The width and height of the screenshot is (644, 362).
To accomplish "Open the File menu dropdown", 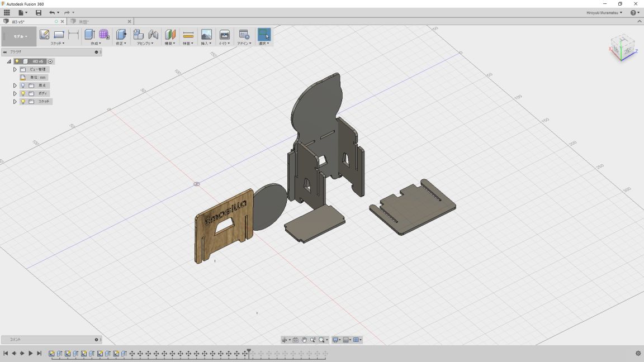I will click(22, 13).
